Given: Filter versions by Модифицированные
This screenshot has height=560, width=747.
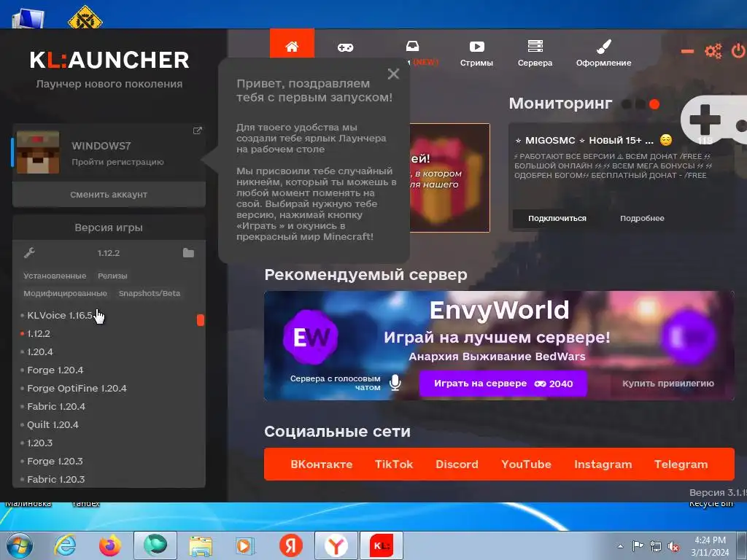Looking at the screenshot, I should point(65,293).
